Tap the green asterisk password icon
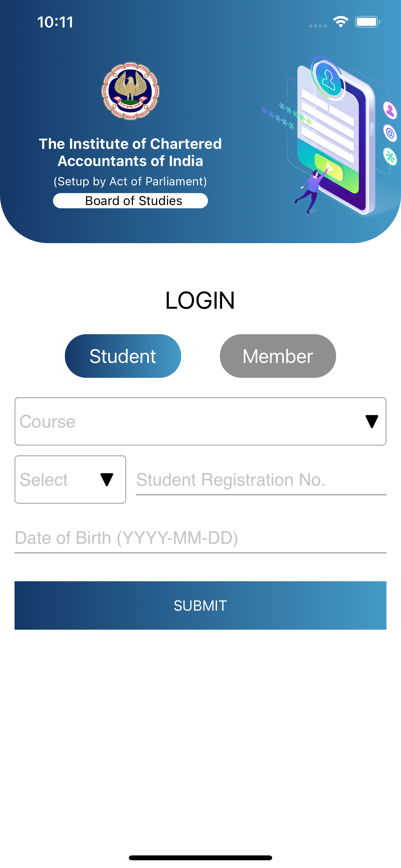 click(390, 157)
